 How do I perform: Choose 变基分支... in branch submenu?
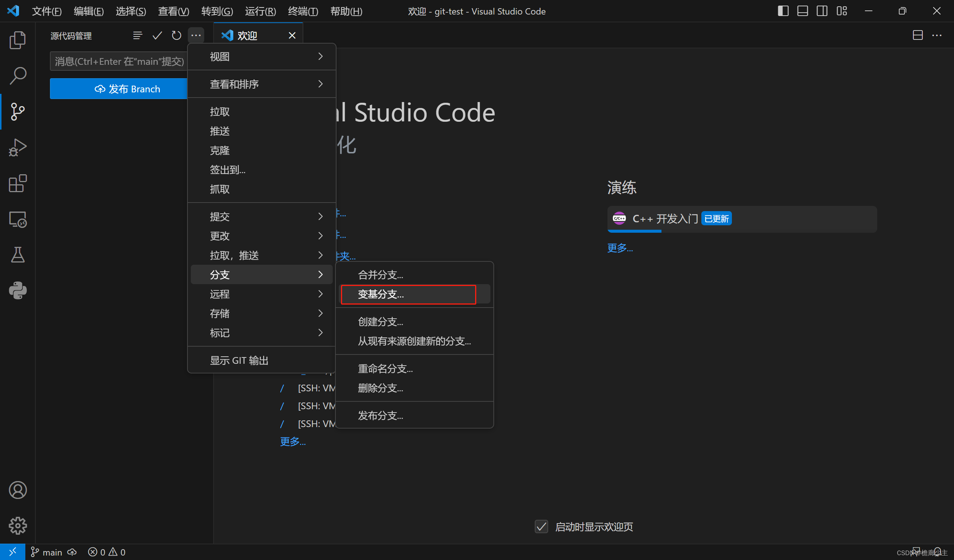tap(414, 294)
